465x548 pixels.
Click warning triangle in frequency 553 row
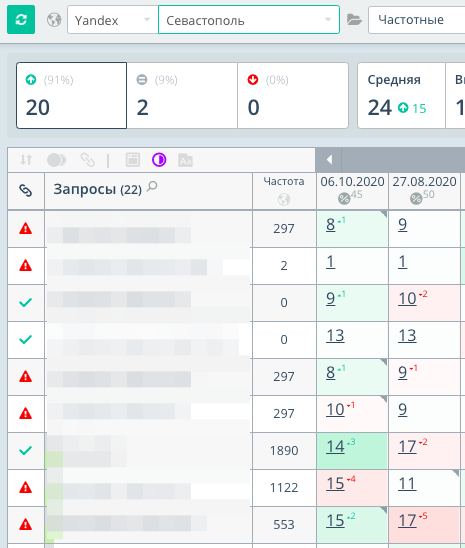tap(26, 524)
